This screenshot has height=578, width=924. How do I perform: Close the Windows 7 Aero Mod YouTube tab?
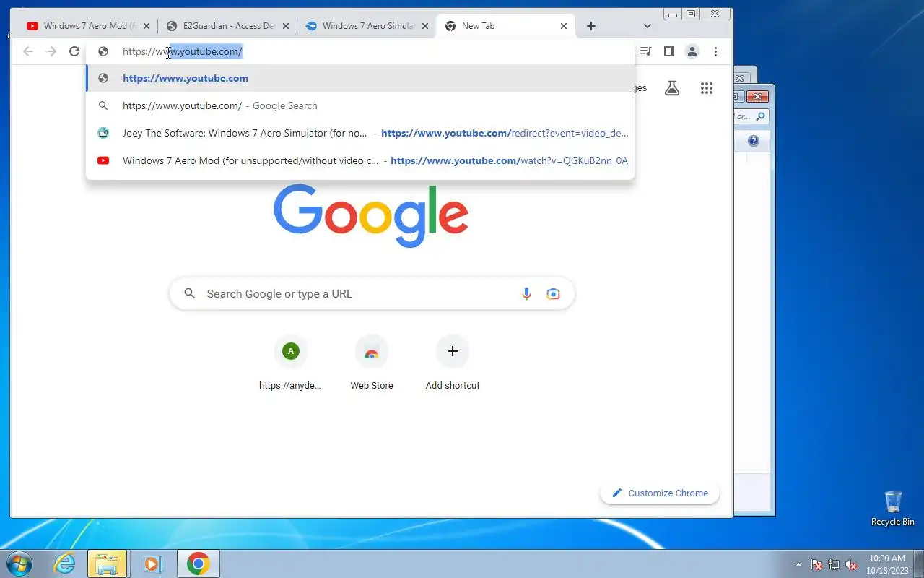point(146,26)
